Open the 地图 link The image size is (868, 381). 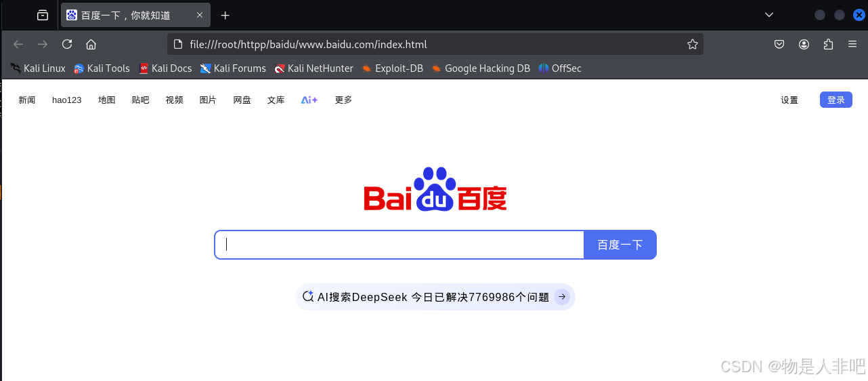pos(107,100)
